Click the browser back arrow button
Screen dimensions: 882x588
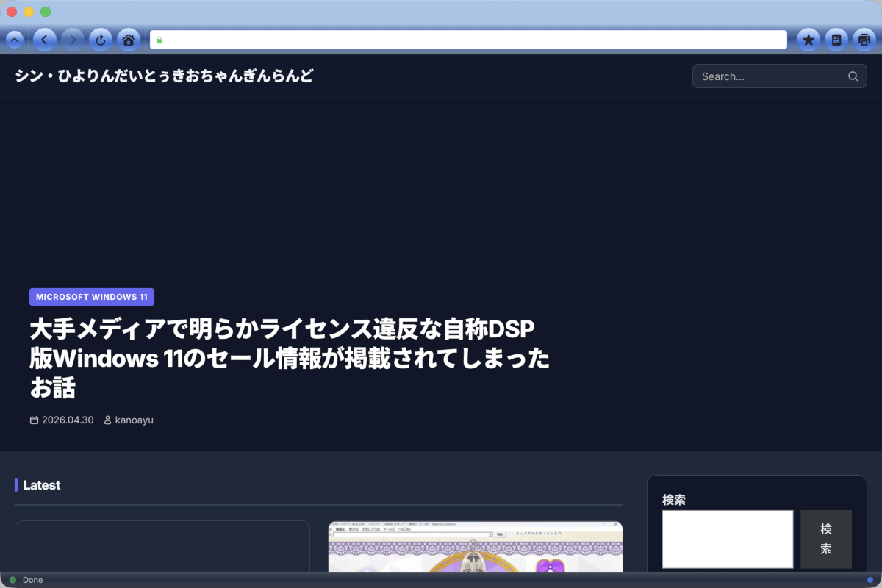click(44, 40)
